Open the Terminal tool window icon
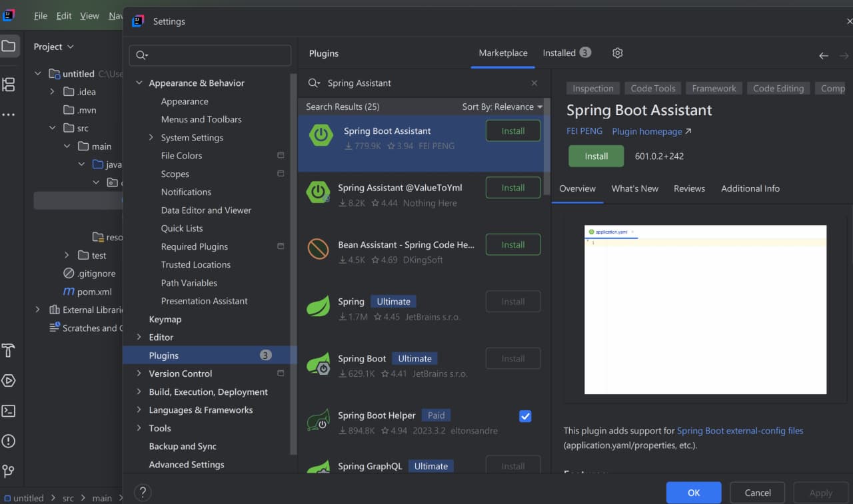Viewport: 853px width, 504px height. pyautogui.click(x=9, y=411)
